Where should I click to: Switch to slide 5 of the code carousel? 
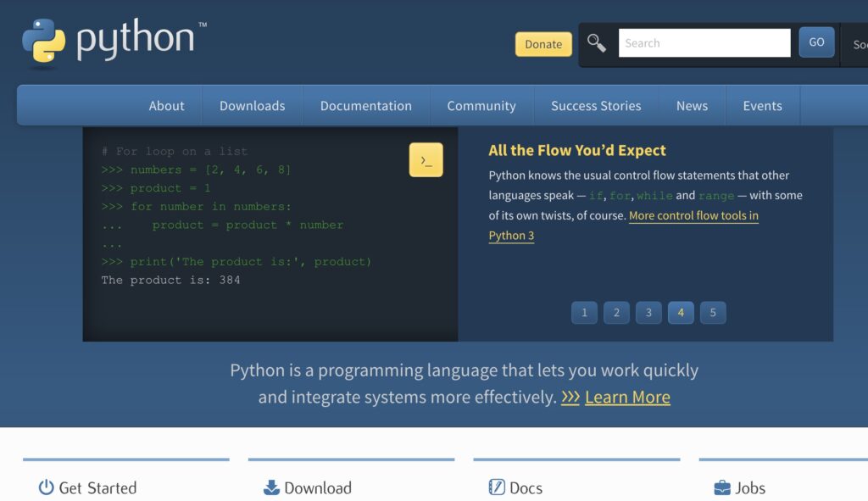point(712,313)
